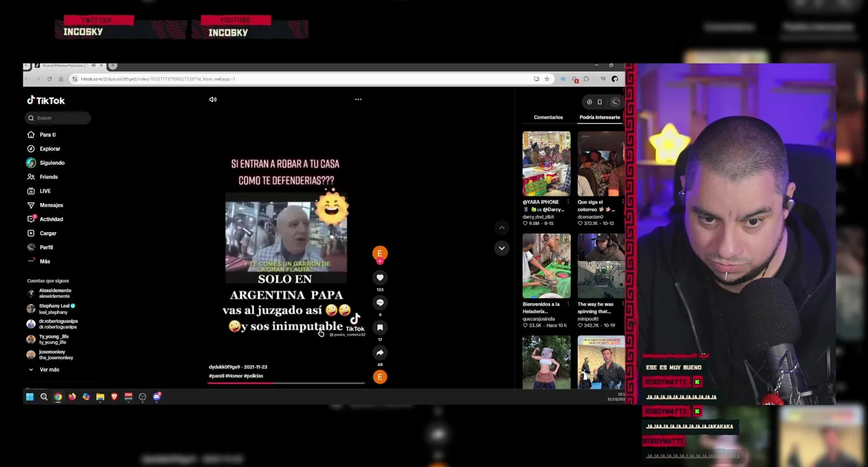Bookmark the page with the star icon
The width and height of the screenshot is (868, 467).
click(546, 79)
